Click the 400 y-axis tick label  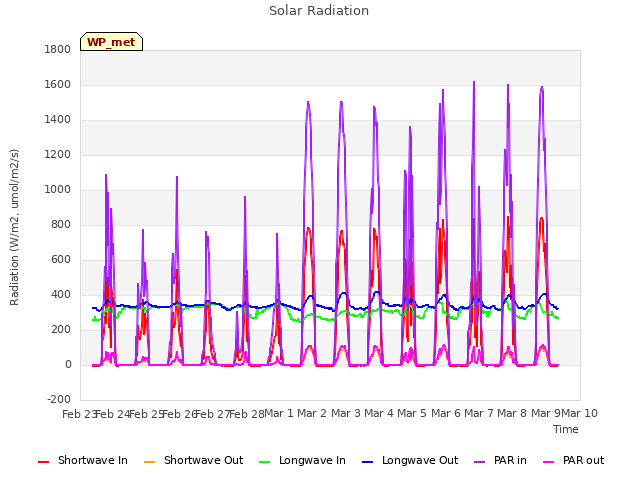(x=61, y=295)
